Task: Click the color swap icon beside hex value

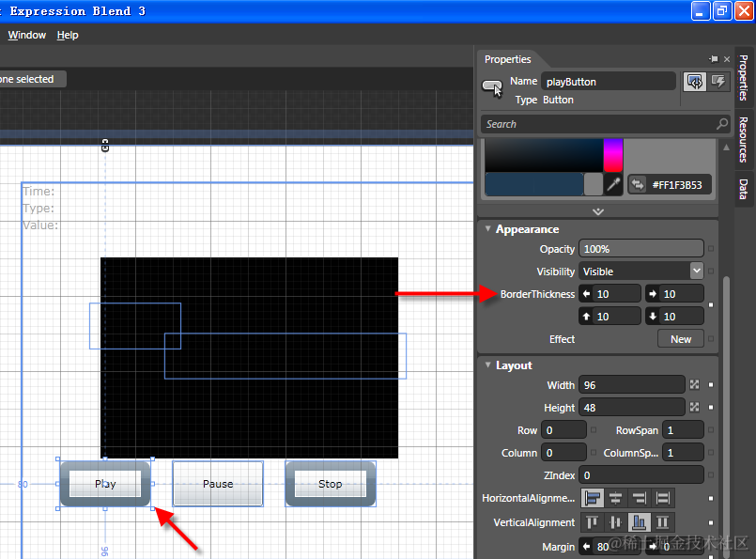Action: tap(638, 184)
